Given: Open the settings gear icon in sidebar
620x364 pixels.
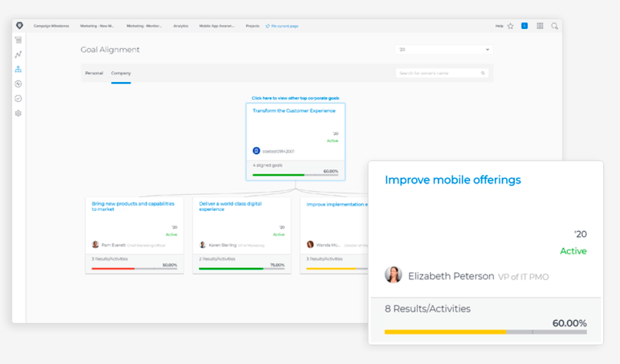Looking at the screenshot, I should pos(18,114).
